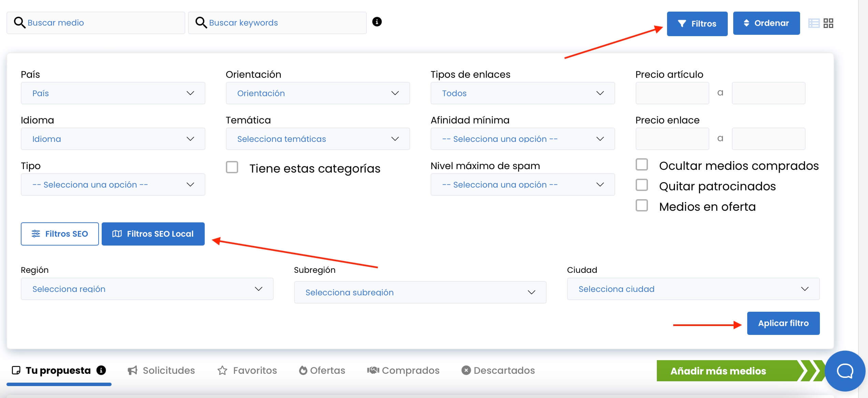Click the Filtros button
The width and height of the screenshot is (868, 398).
pyautogui.click(x=697, y=24)
